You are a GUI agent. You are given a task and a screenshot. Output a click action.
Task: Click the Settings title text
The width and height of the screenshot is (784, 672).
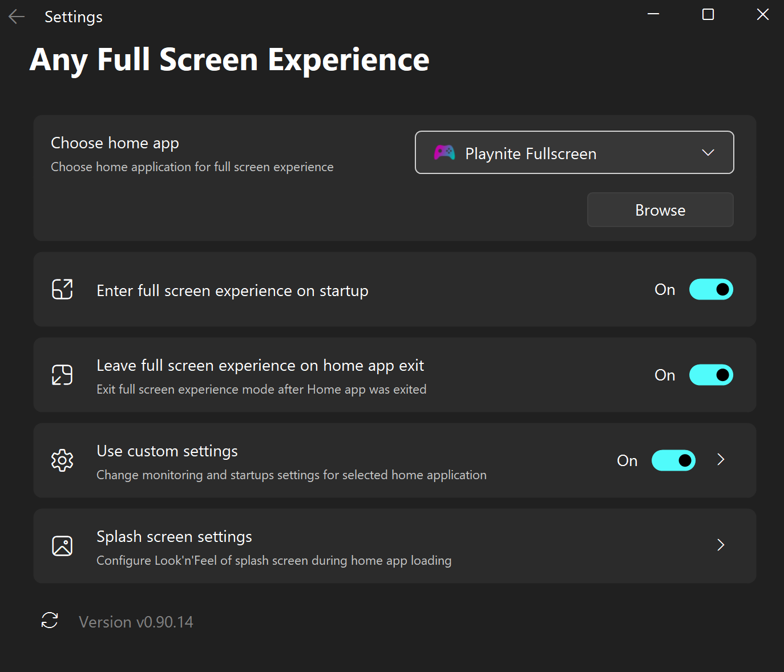[x=74, y=17]
